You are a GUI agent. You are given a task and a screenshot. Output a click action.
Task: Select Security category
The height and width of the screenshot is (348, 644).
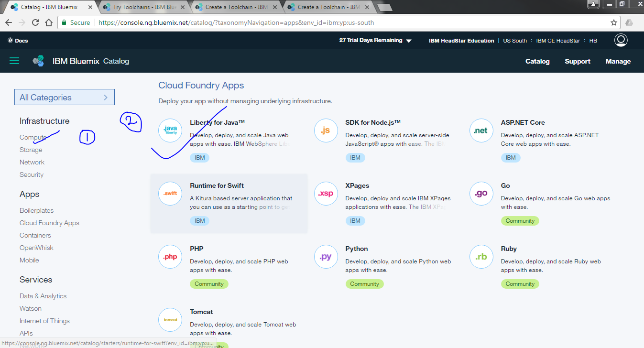tap(32, 174)
